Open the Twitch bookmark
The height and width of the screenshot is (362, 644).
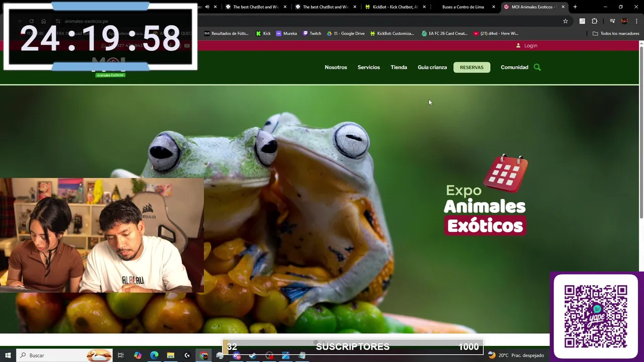tap(312, 34)
